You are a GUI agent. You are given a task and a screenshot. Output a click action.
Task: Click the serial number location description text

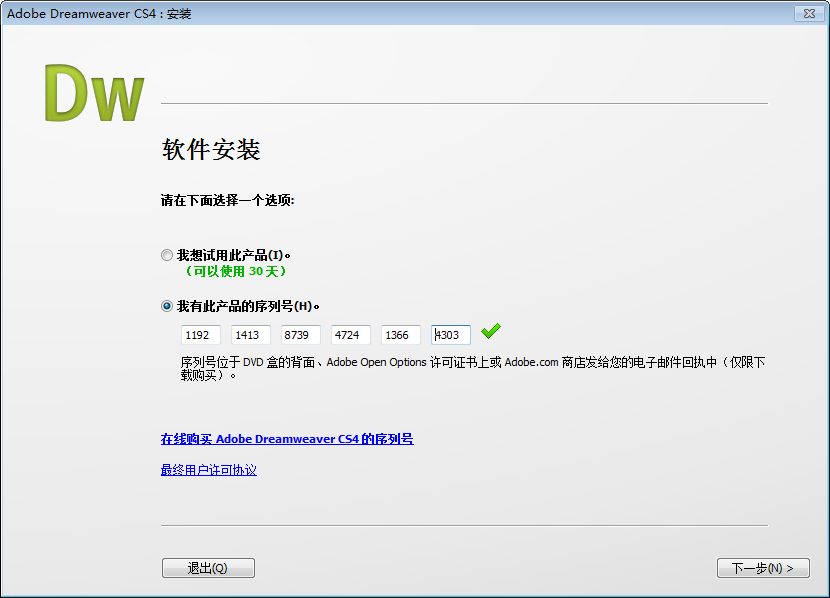pos(473,368)
